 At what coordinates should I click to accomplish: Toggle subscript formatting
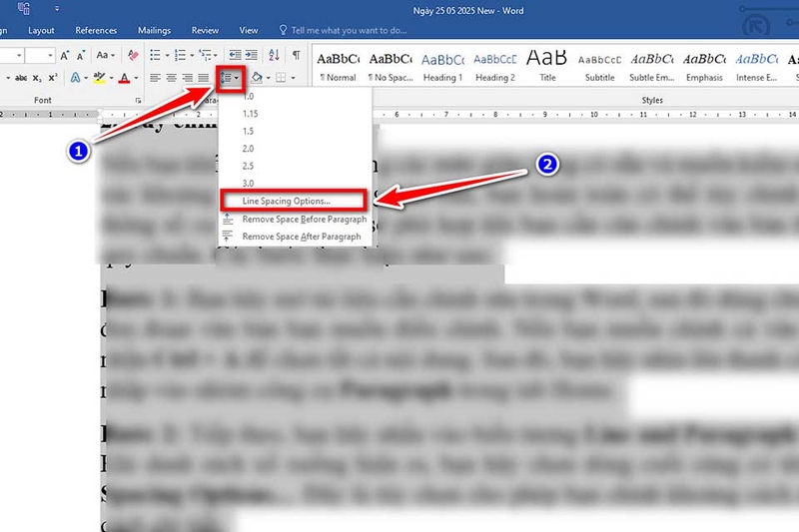coord(37,78)
